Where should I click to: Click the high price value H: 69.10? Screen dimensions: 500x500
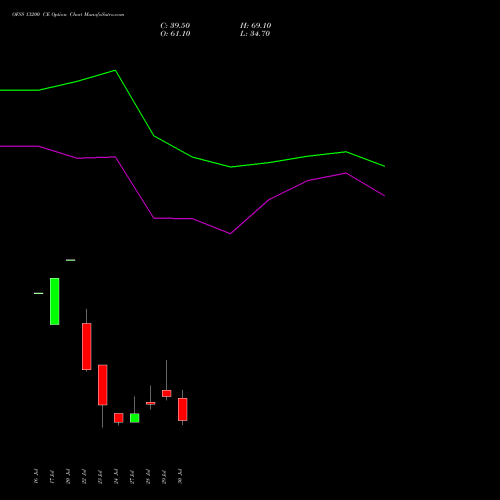click(255, 26)
